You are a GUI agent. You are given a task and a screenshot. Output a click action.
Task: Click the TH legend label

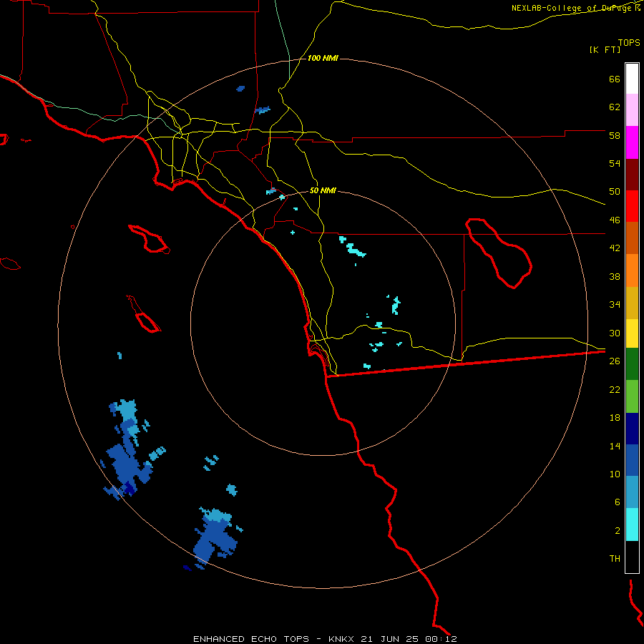click(615, 559)
